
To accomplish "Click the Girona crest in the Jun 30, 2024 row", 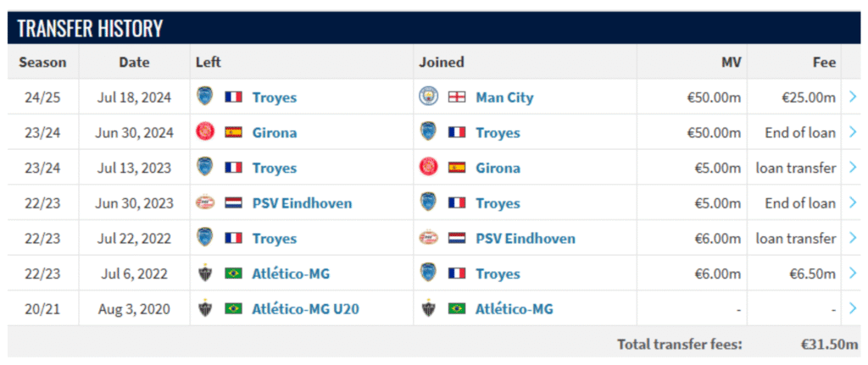I will (x=205, y=132).
